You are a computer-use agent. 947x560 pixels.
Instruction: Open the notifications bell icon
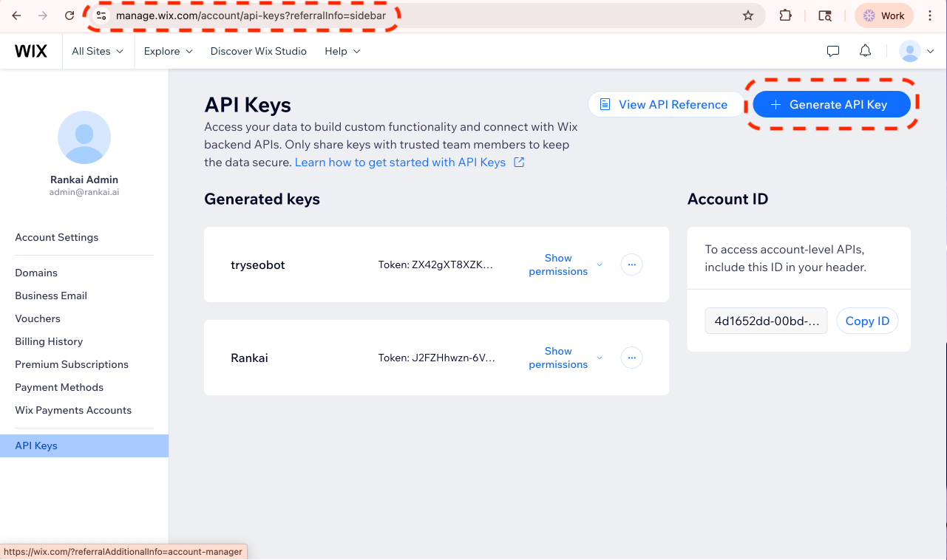865,51
